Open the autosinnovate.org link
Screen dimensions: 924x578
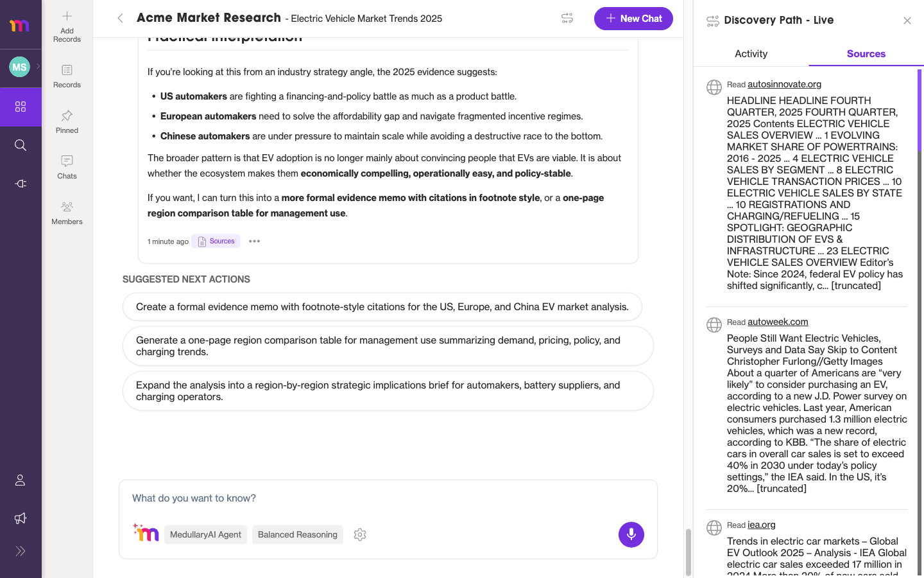(x=784, y=84)
